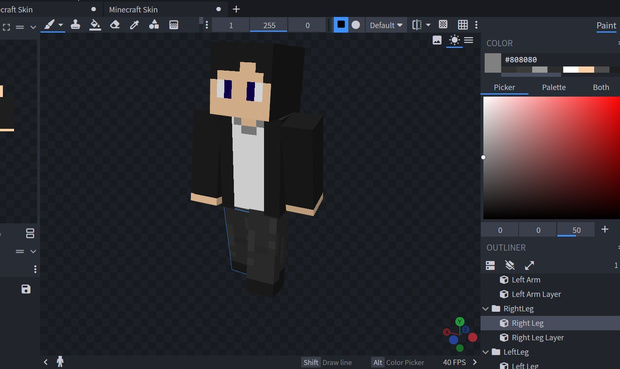Click the 40 FPS counter
The width and height of the screenshot is (620, 369).
(454, 362)
